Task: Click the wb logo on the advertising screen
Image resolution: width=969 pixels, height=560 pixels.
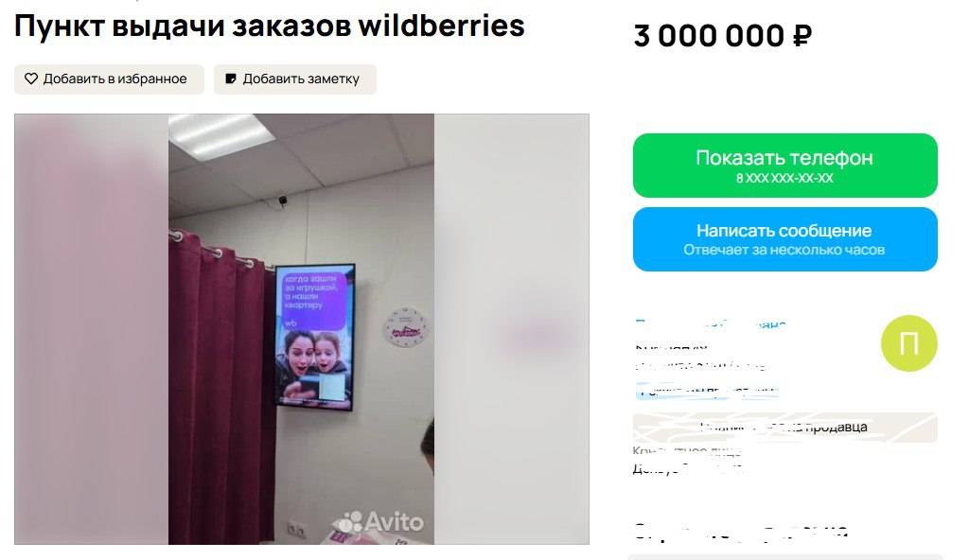Action: click(x=291, y=323)
